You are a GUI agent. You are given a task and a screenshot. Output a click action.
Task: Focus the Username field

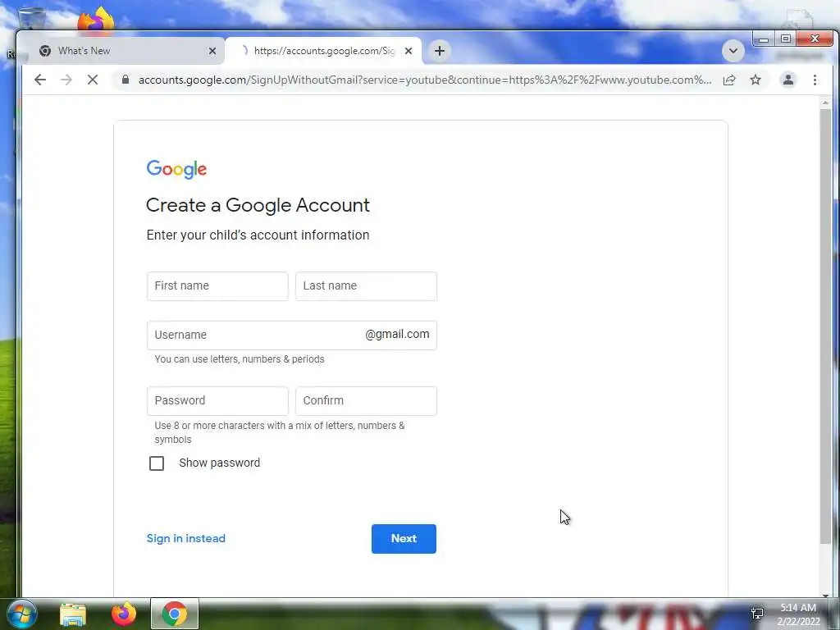click(292, 335)
